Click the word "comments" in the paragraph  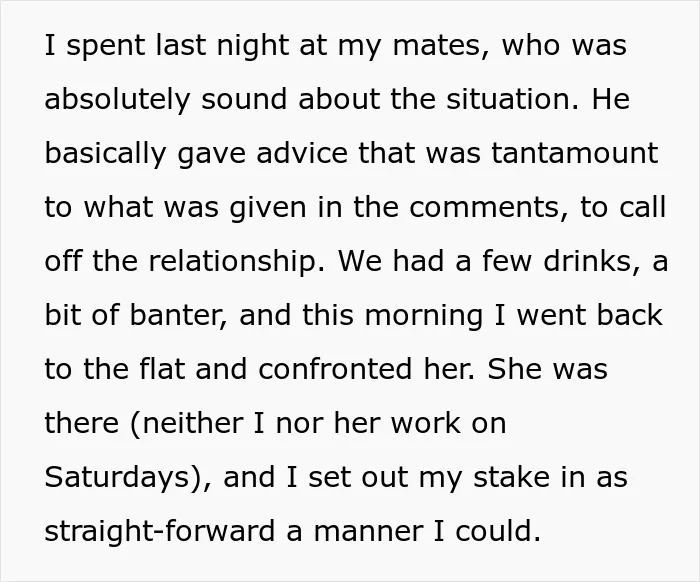484,207
